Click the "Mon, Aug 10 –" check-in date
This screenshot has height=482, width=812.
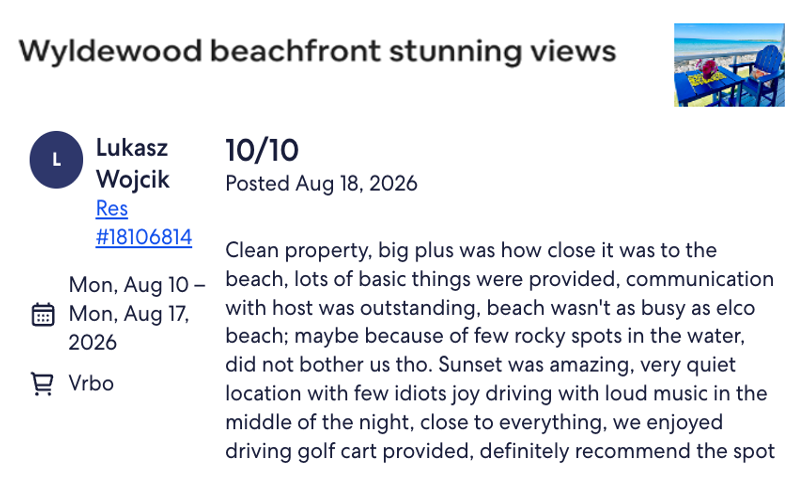click(x=137, y=285)
